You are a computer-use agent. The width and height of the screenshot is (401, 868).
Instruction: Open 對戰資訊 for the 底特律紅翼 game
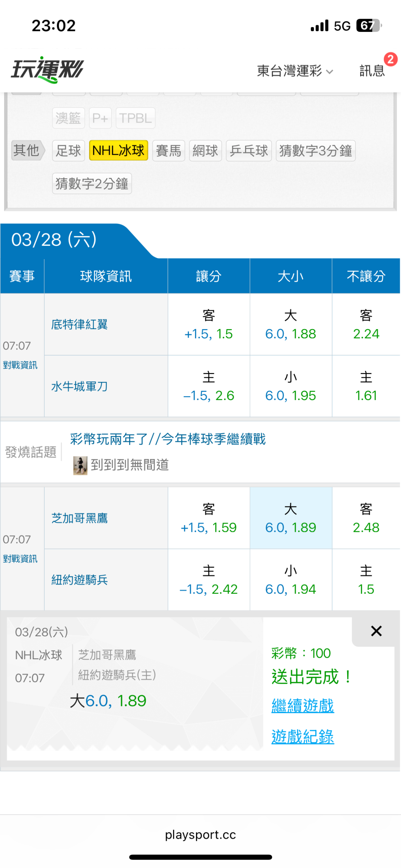[20, 365]
